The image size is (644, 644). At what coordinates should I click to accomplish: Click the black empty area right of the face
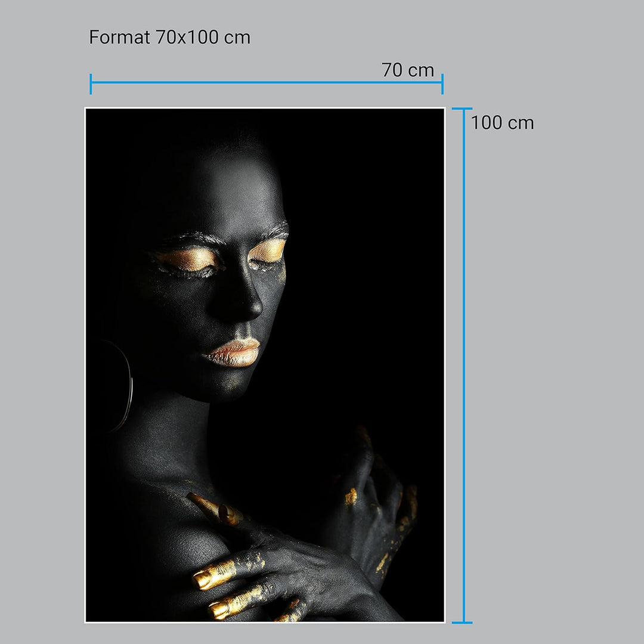pos(370,268)
